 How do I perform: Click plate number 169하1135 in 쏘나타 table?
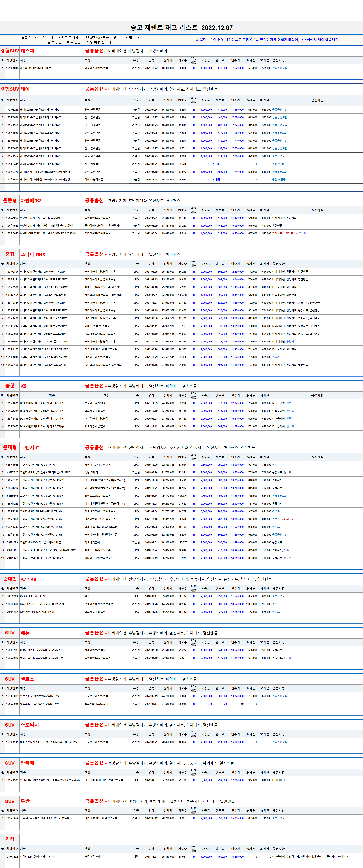pos(12,349)
